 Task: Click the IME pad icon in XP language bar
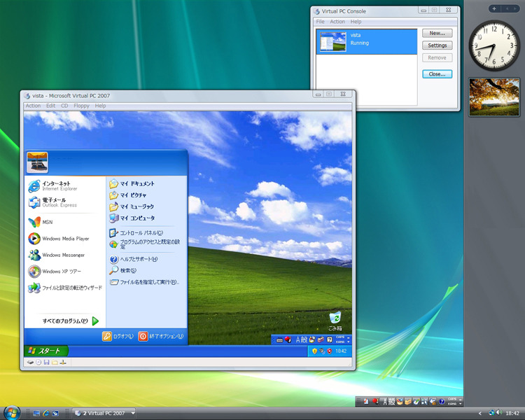pyautogui.click(x=312, y=339)
